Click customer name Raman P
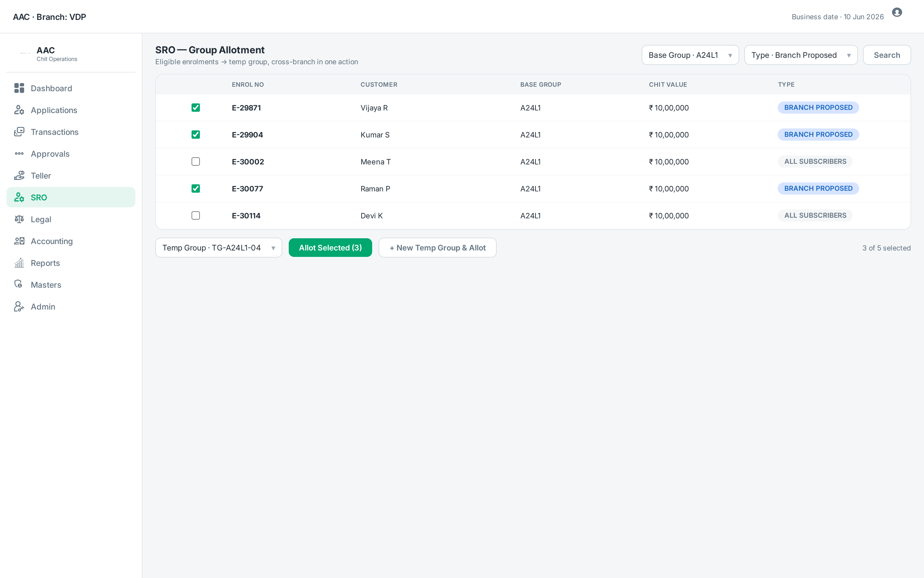Screen dimensions: 924x578 [375, 188]
